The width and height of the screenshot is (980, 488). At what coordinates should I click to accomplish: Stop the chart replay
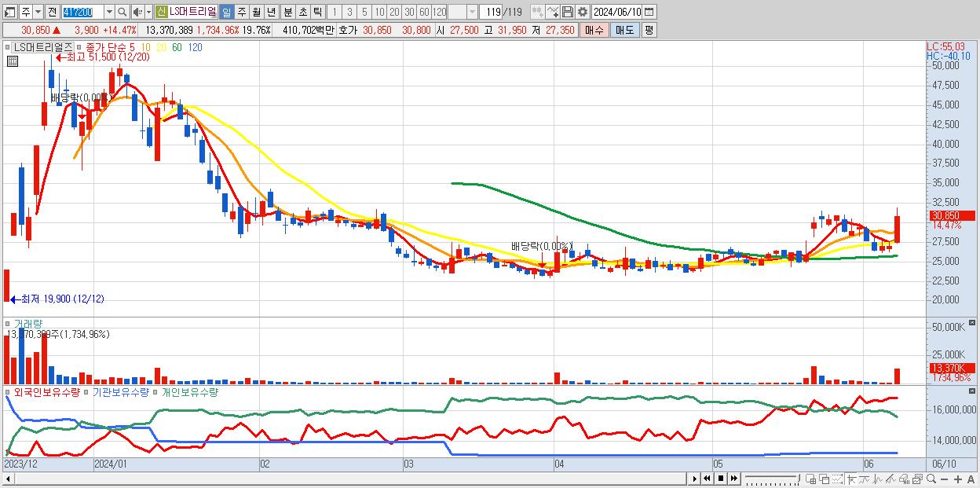click(x=721, y=479)
